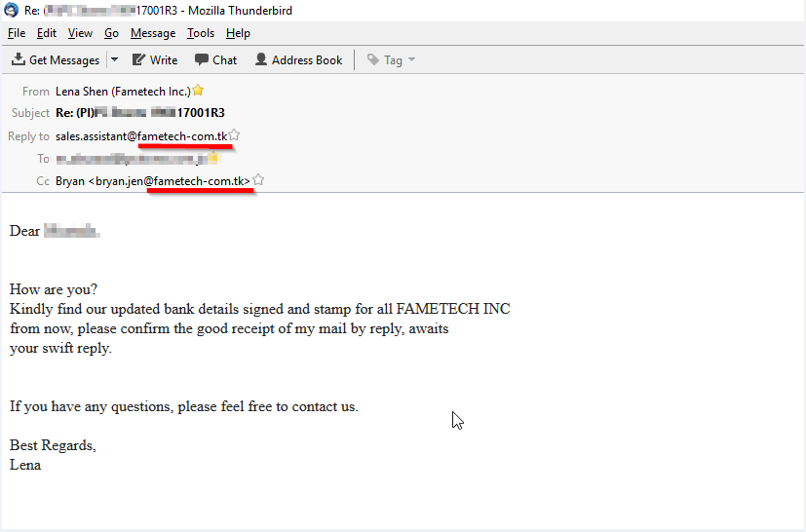Click the 'Lena' signature text
The width and height of the screenshot is (806, 532).
(25, 465)
